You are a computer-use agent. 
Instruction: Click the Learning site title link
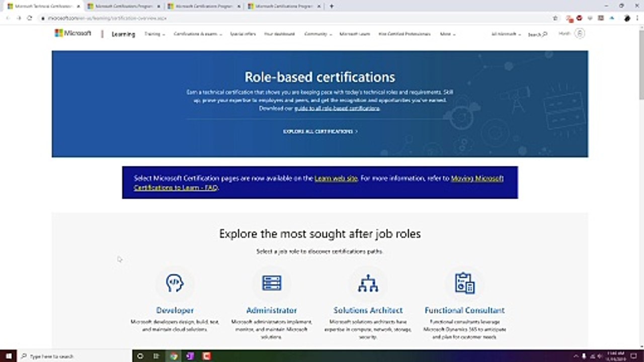point(123,34)
